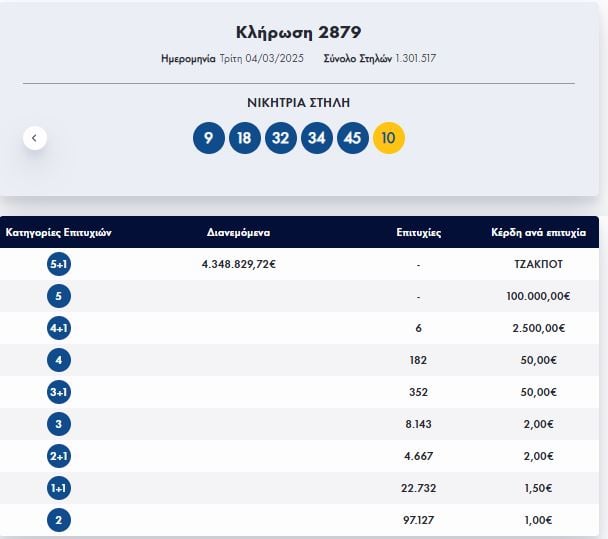Viewport: 608px width, 539px height.
Task: Click the Διανεμόμενα column header
Action: click(x=238, y=232)
